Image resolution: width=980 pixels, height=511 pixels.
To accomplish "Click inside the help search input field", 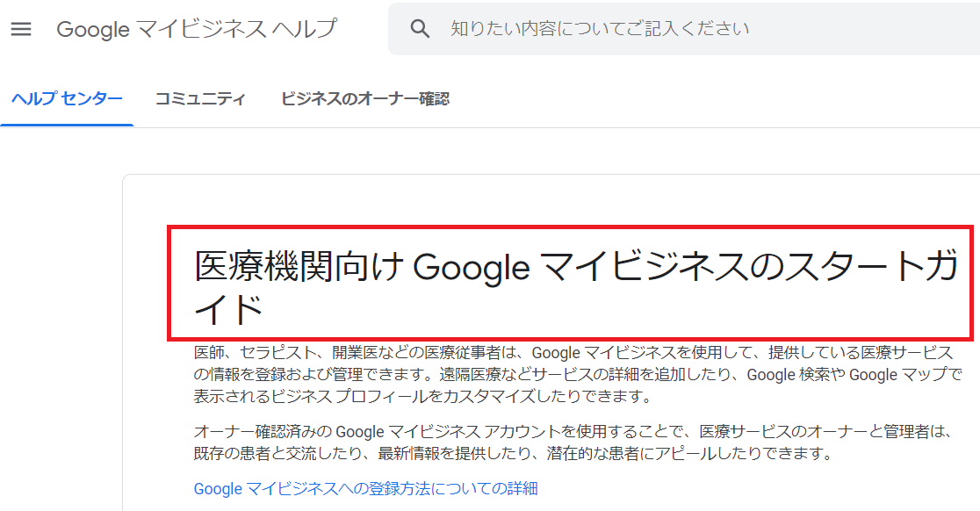I will pos(615,27).
